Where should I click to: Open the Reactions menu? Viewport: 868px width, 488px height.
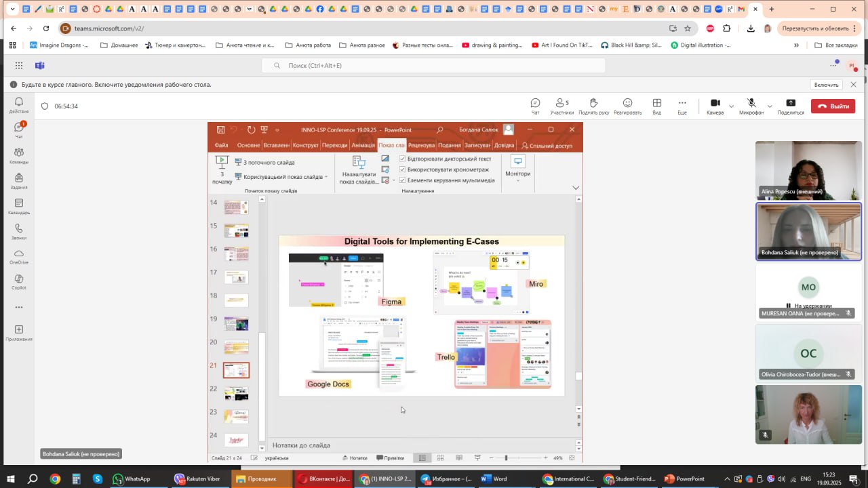pyautogui.click(x=627, y=106)
